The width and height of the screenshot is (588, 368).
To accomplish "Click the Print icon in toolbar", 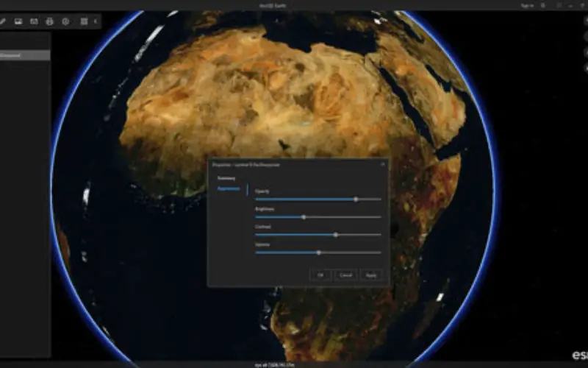I will [x=49, y=21].
